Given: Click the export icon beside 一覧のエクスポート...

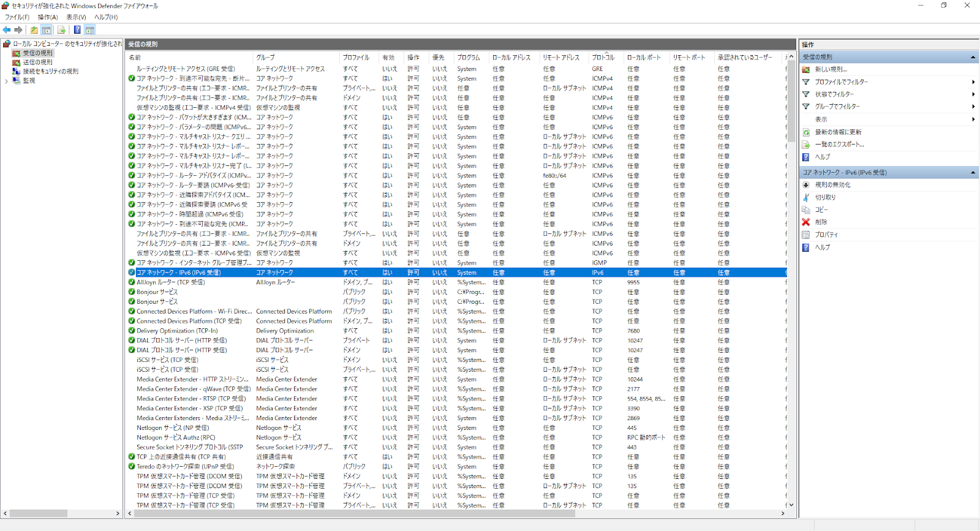Looking at the screenshot, I should pos(806,145).
